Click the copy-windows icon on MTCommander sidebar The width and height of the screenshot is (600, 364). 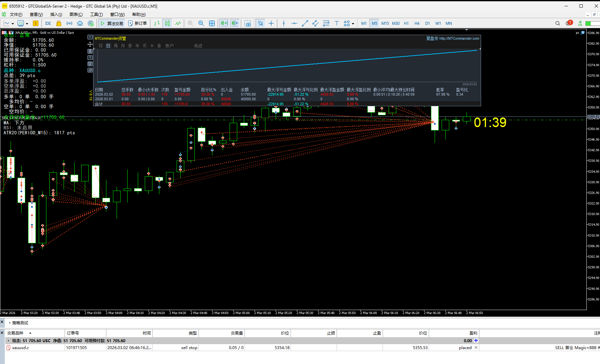point(90,70)
